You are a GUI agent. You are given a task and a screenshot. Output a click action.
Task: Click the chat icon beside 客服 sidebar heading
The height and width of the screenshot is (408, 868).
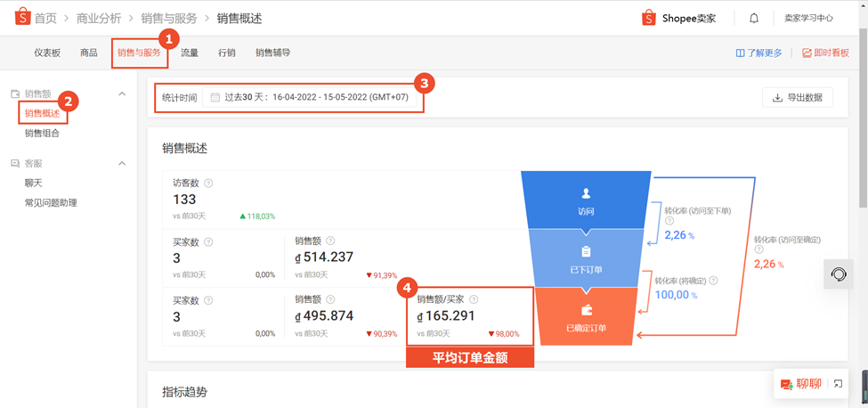[x=15, y=164]
